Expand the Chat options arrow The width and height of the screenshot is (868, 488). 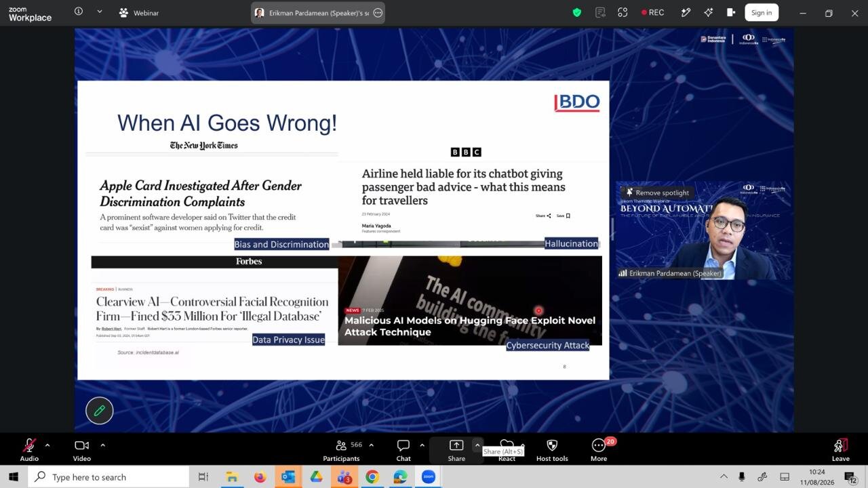tap(422, 445)
